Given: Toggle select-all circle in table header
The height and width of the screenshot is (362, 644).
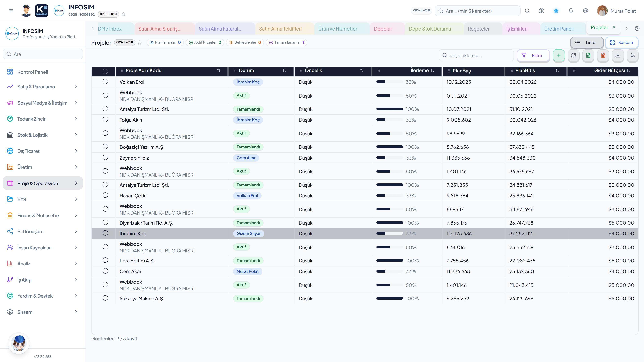Looking at the screenshot, I should pos(105,71).
